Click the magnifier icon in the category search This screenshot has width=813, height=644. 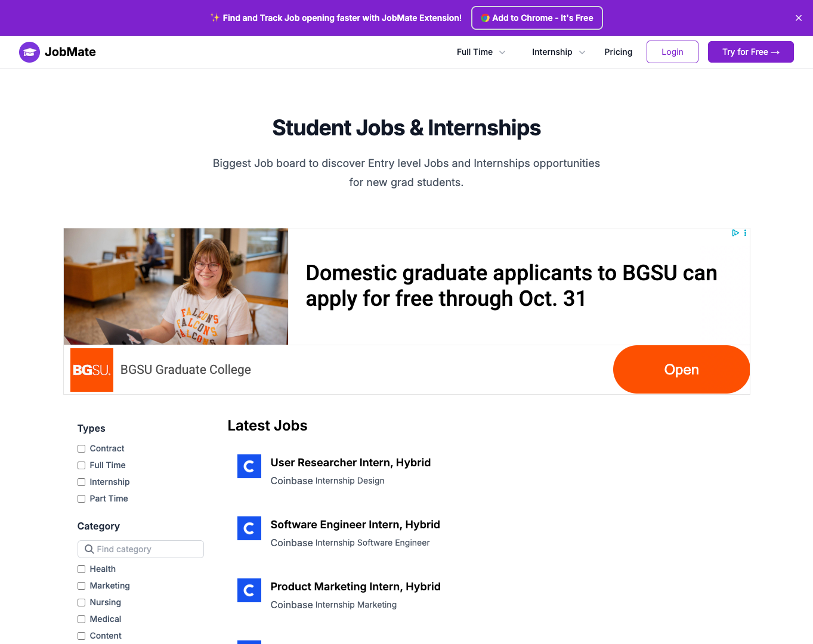pyautogui.click(x=89, y=549)
